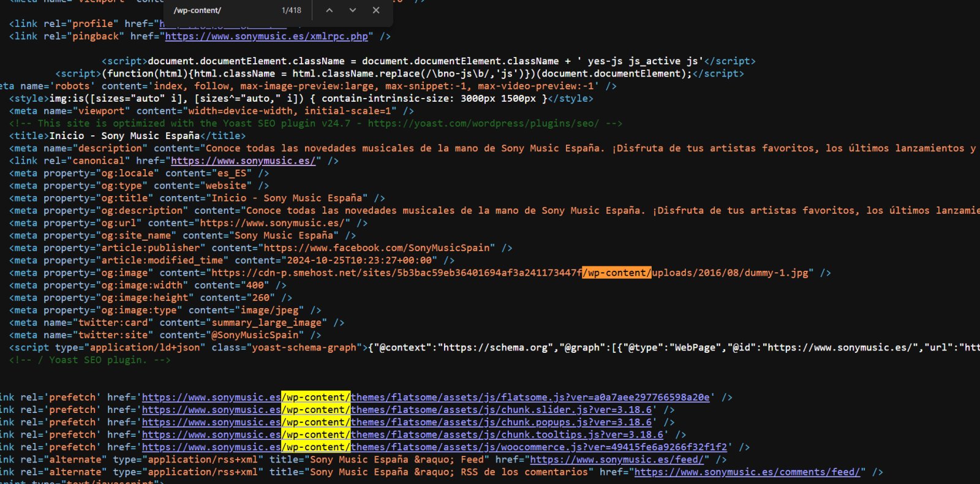Click the 'article:publisher' property
Viewport: 980px width, 484px height.
(151, 248)
